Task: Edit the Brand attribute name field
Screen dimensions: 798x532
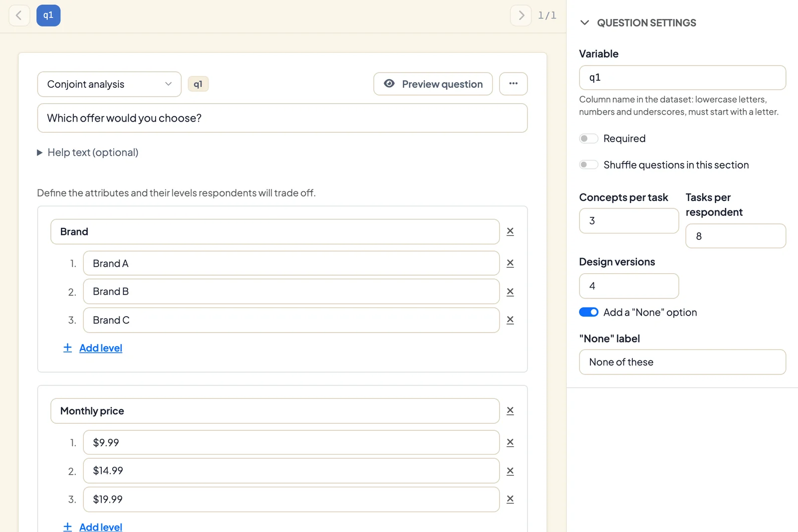Action: [x=275, y=232]
